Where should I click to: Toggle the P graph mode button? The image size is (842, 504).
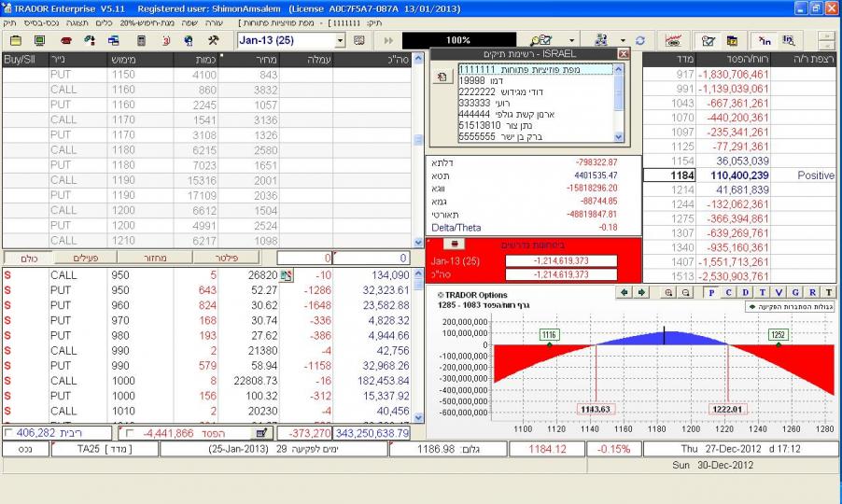click(x=712, y=292)
